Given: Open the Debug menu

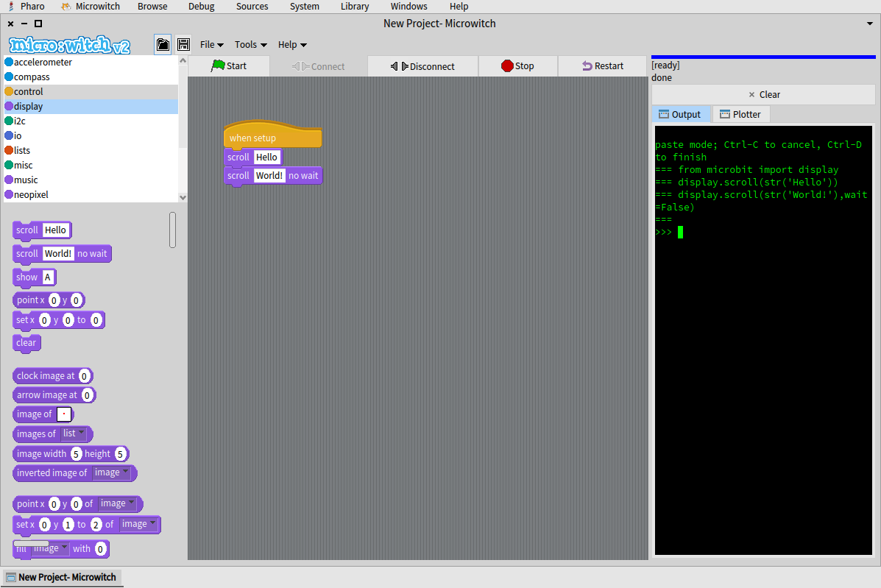Looking at the screenshot, I should pos(201,6).
